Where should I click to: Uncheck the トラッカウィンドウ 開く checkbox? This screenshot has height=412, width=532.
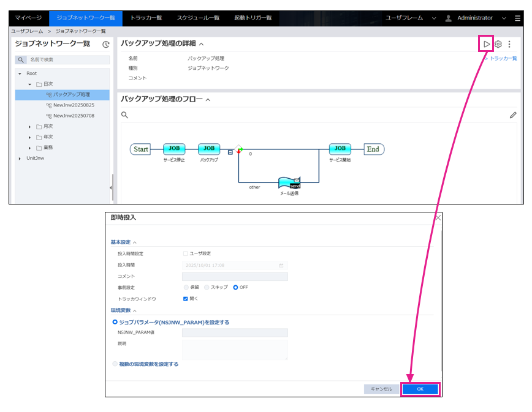(x=186, y=299)
